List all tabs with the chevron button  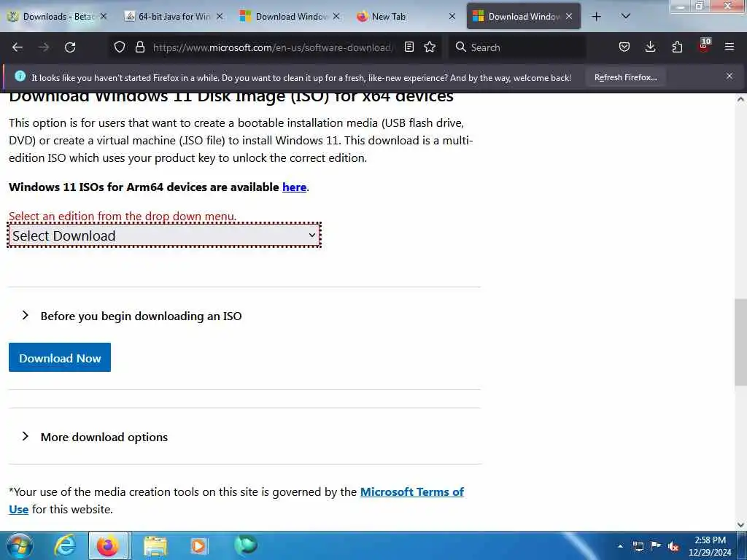[626, 16]
